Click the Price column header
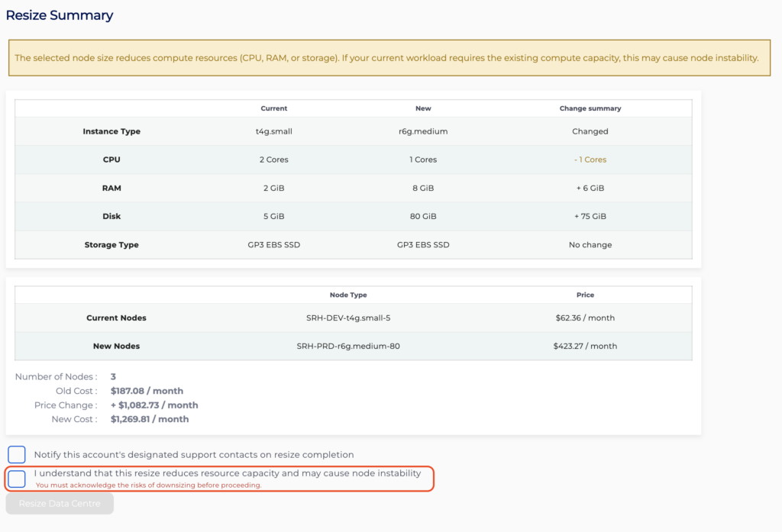 click(x=585, y=295)
